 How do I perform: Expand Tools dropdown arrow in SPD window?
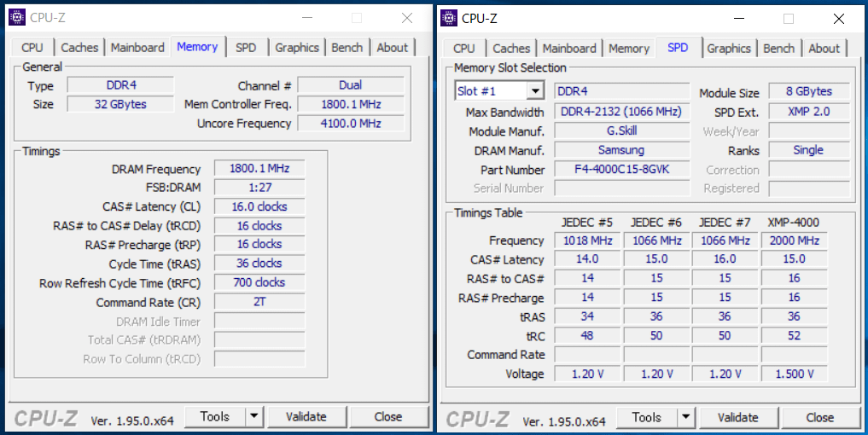(686, 417)
